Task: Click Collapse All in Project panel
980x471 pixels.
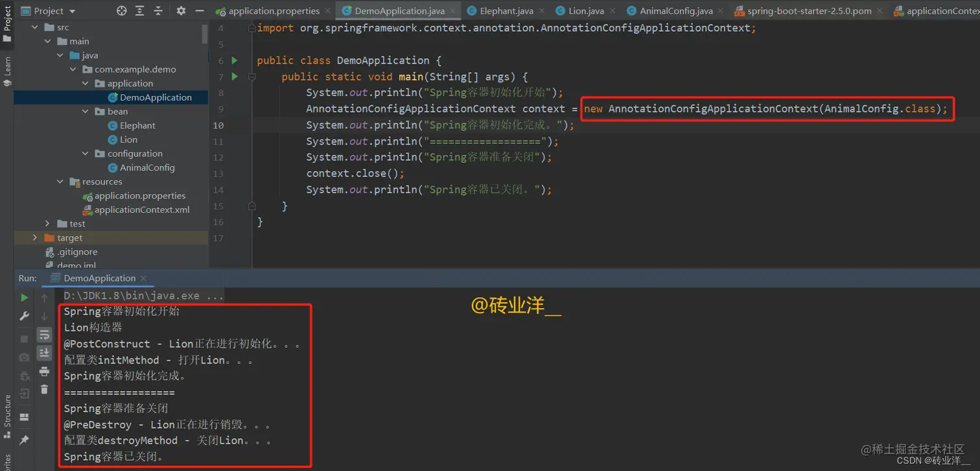Action: pos(158,11)
